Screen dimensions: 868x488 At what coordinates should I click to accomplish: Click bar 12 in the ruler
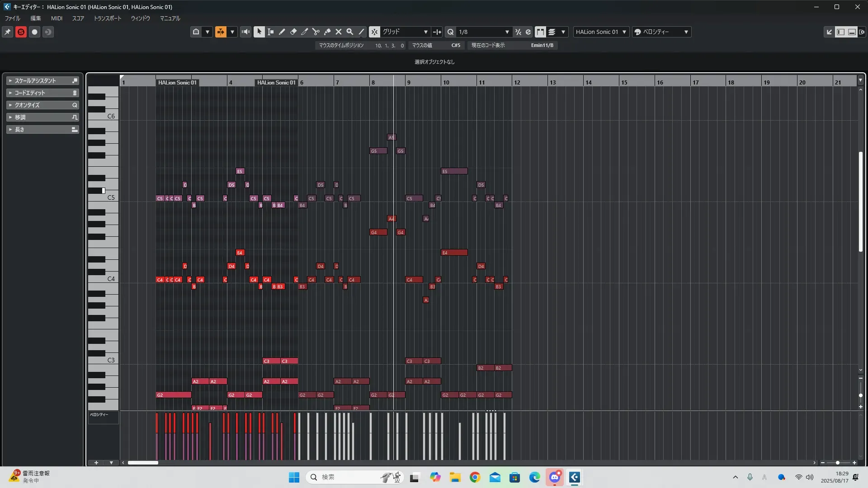pyautogui.click(x=517, y=82)
